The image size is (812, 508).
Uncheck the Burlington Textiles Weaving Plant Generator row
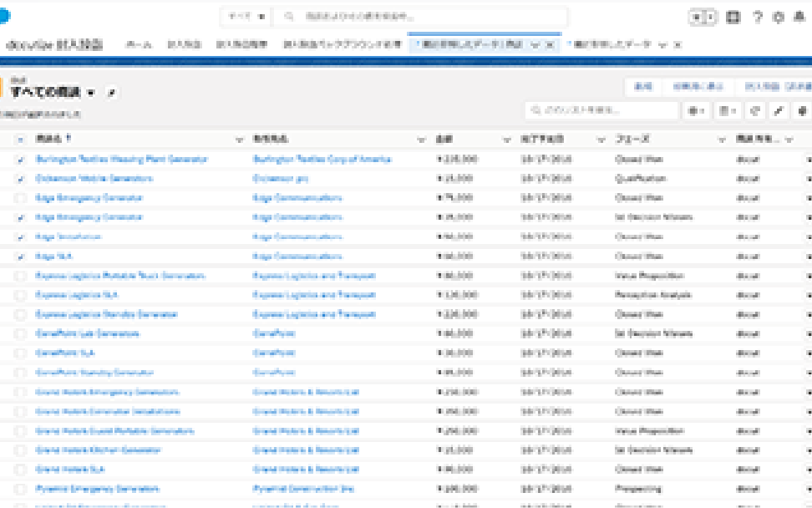[20, 160]
